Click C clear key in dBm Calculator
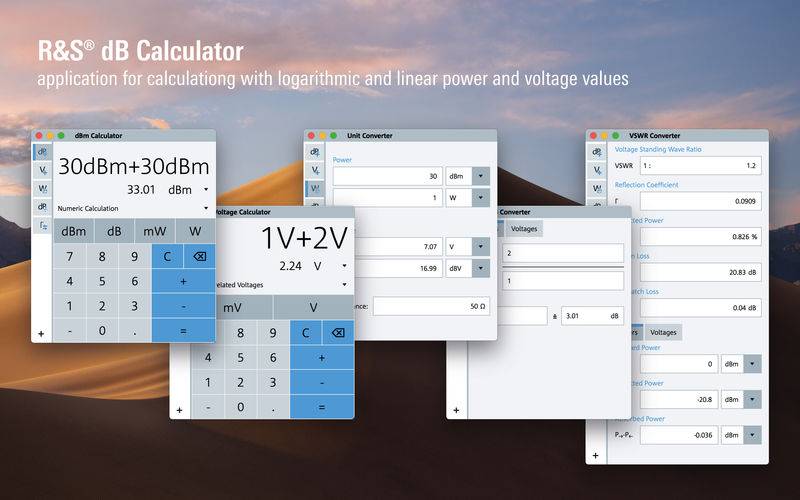The height and width of the screenshot is (500, 800). point(167,256)
